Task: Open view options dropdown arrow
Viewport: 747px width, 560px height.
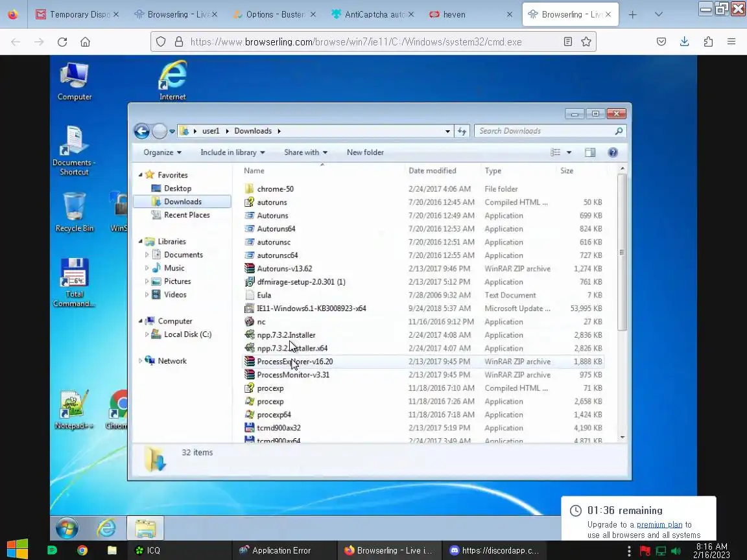Action: (x=569, y=152)
